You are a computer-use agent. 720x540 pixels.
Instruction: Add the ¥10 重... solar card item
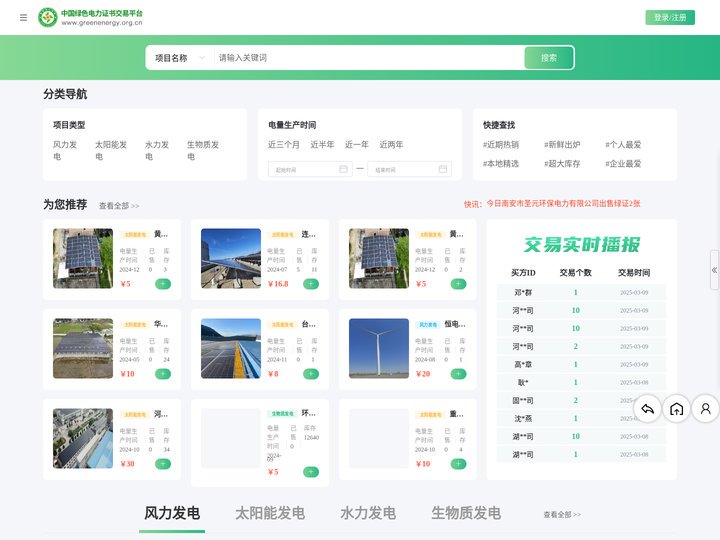[458, 464]
